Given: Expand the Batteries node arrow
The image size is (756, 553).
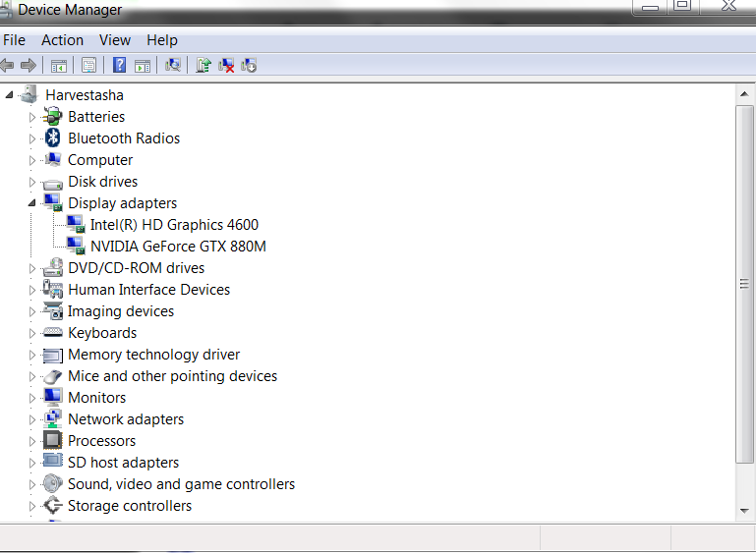Looking at the screenshot, I should [x=31, y=117].
